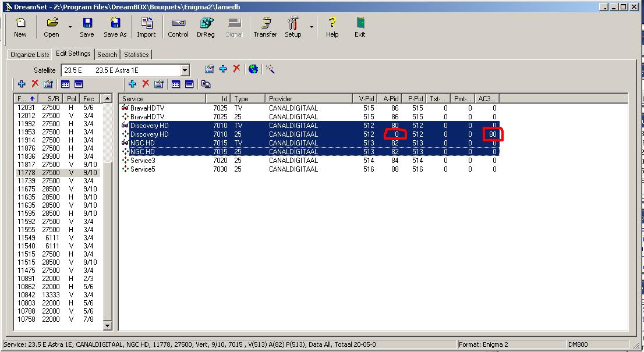Exit DreamSet with the Exit icon

click(x=360, y=27)
